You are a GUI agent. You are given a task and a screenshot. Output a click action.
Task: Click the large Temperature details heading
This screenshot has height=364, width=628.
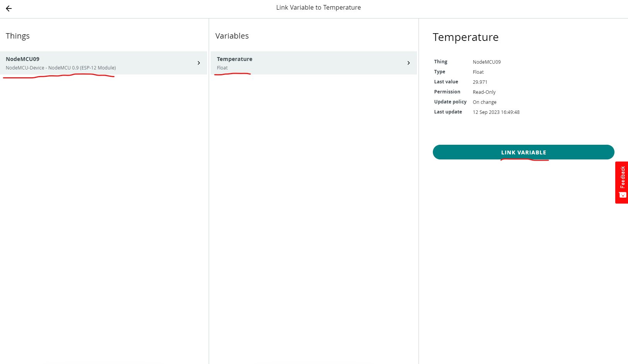[466, 37]
